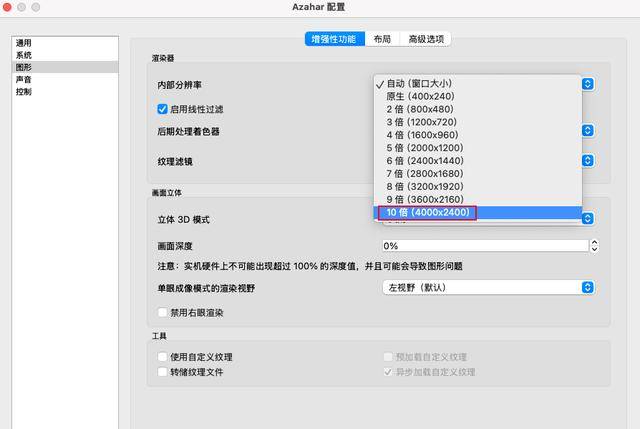
Task: Open the 后期处理着色器 dropdown arrows
Action: click(588, 131)
